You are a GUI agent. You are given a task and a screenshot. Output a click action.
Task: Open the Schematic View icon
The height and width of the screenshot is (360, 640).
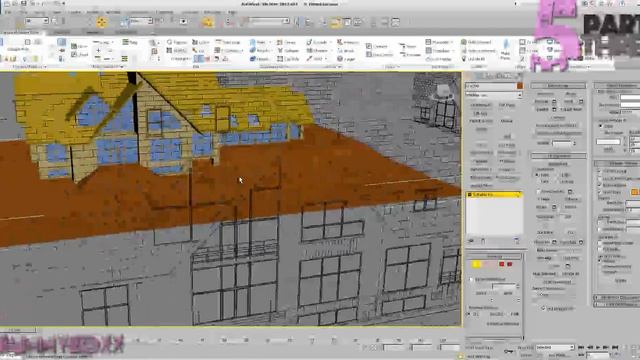tap(358, 22)
